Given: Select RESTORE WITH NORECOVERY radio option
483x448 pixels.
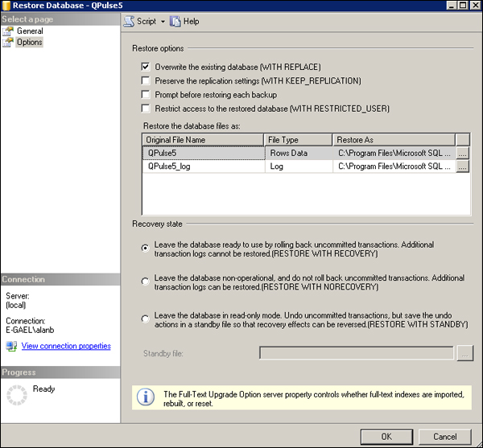Looking at the screenshot, I should pos(146,282).
